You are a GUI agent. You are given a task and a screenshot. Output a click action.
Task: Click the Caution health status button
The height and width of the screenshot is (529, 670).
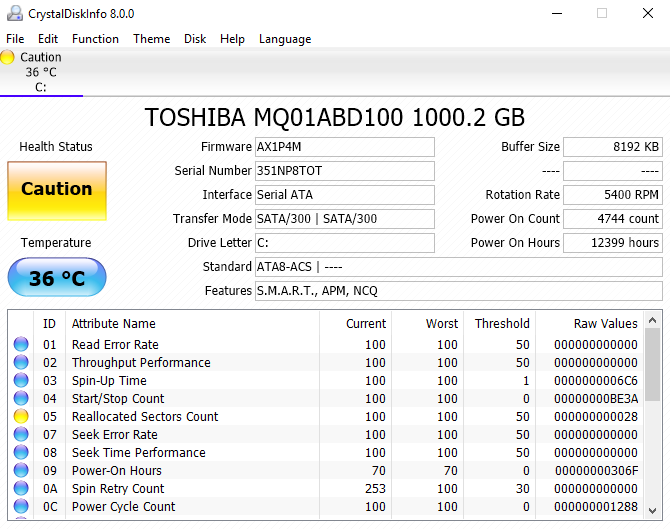[x=57, y=191]
